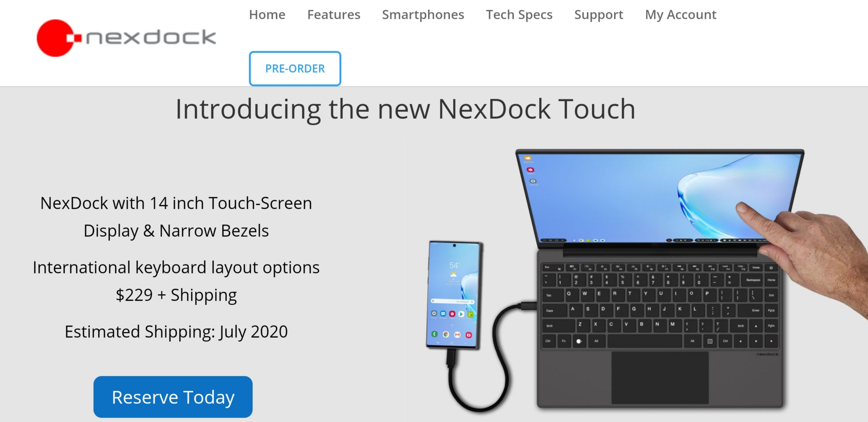Click the orange My Files icon on the laptop screen
The height and width of the screenshot is (422, 868).
tap(528, 158)
